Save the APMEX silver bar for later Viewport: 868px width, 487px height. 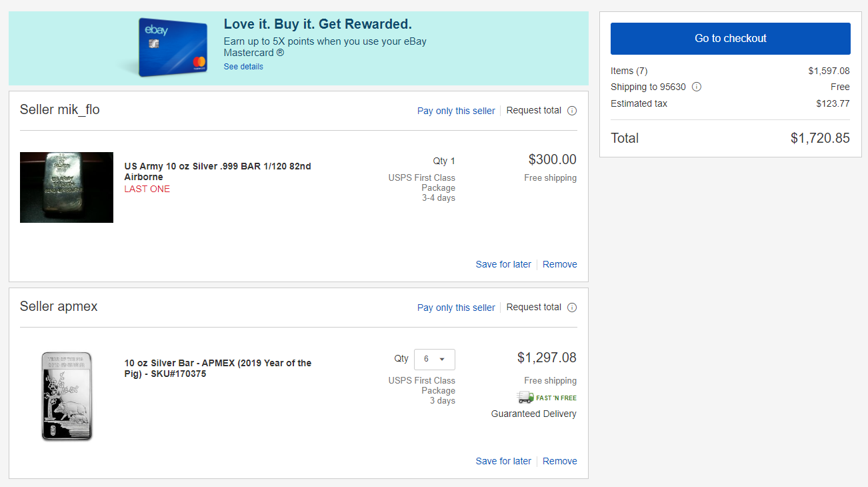click(x=503, y=461)
